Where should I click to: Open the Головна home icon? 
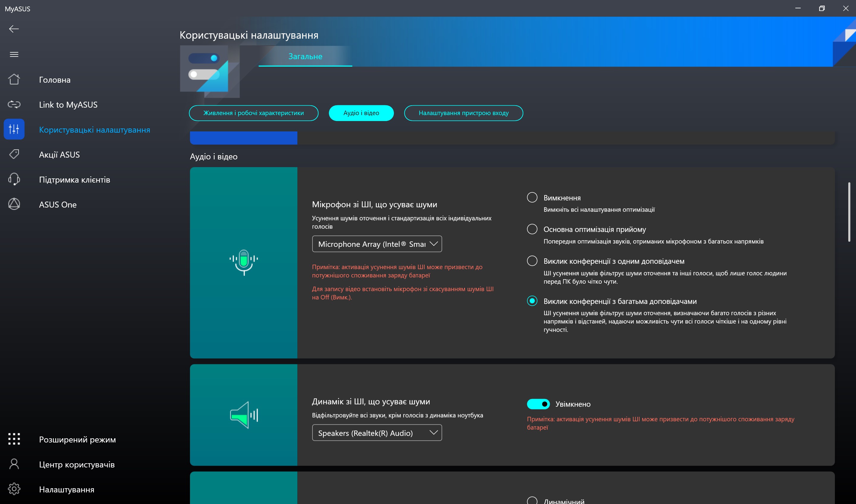(x=14, y=79)
